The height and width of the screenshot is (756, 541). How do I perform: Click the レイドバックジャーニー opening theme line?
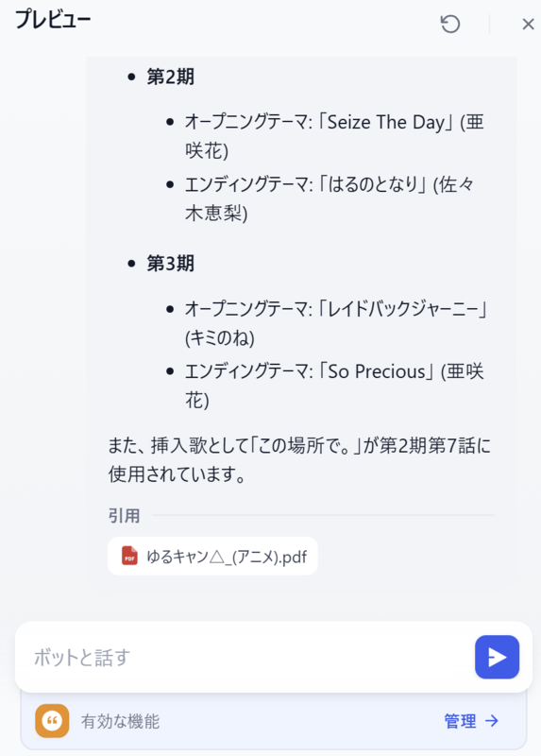click(336, 322)
